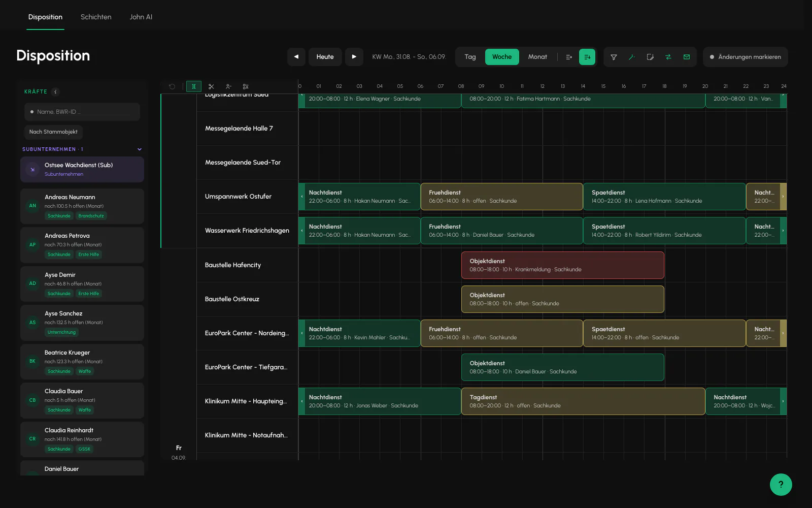812x508 pixels.
Task: Switch to Woche view
Action: pos(502,57)
